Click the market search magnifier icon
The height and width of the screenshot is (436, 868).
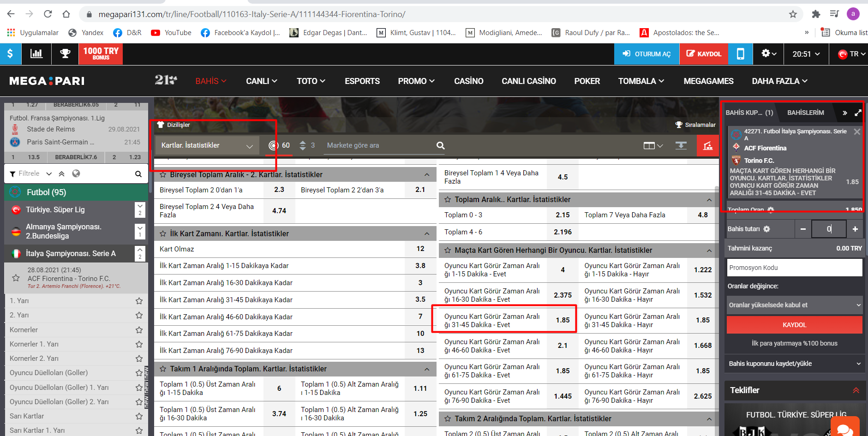(440, 145)
